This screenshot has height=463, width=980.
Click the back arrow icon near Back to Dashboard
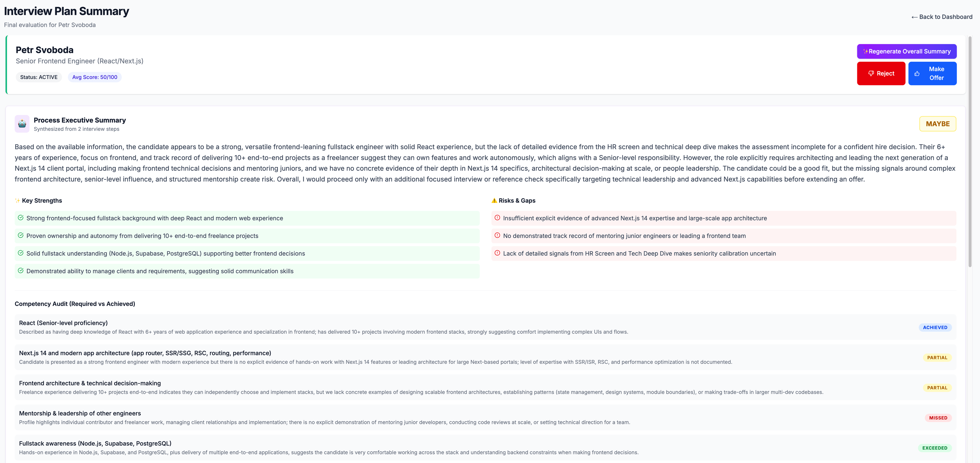point(914,17)
